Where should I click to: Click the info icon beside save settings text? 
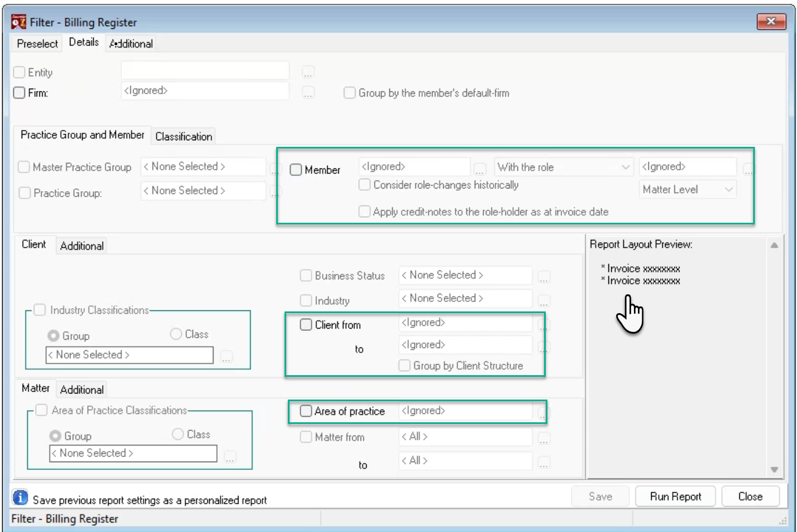[x=20, y=498]
